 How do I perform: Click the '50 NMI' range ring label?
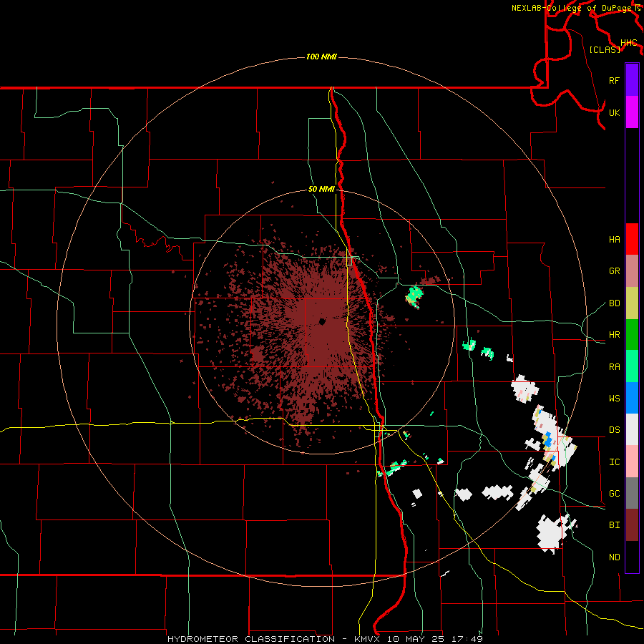[321, 190]
